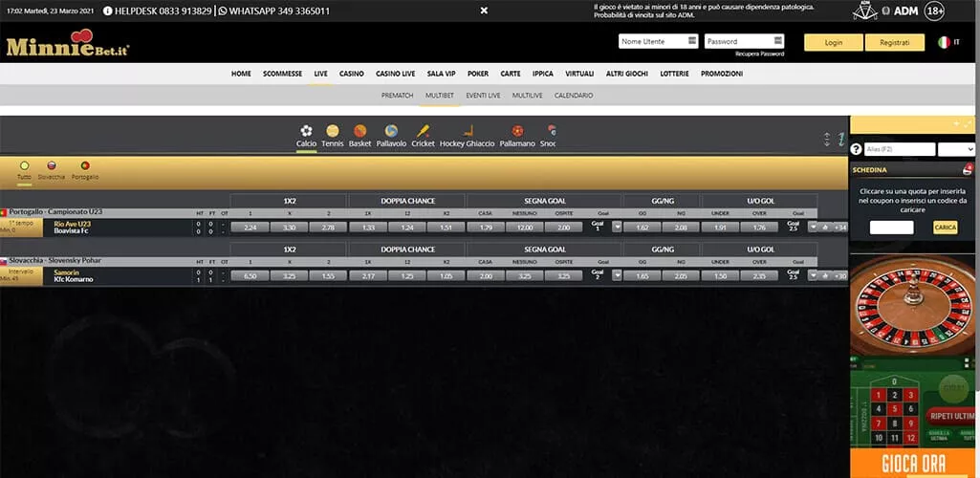This screenshot has width=980, height=478.
Task: Click the up-down arrows icon beside sports bar
Action: 827,140
